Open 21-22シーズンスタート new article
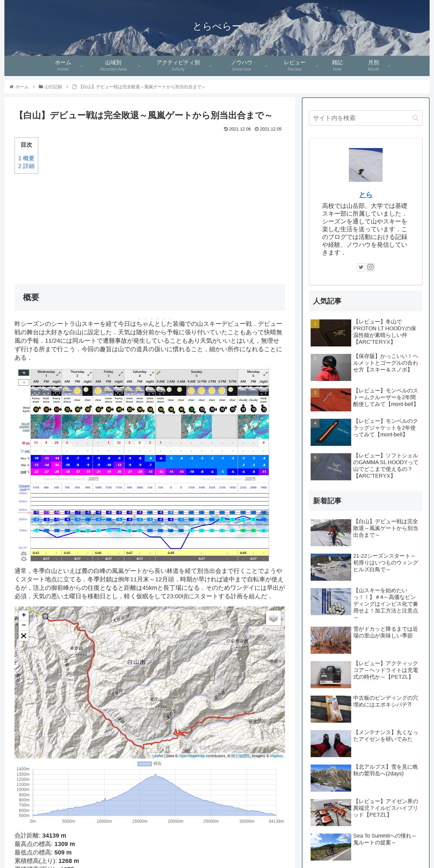 (366, 567)
